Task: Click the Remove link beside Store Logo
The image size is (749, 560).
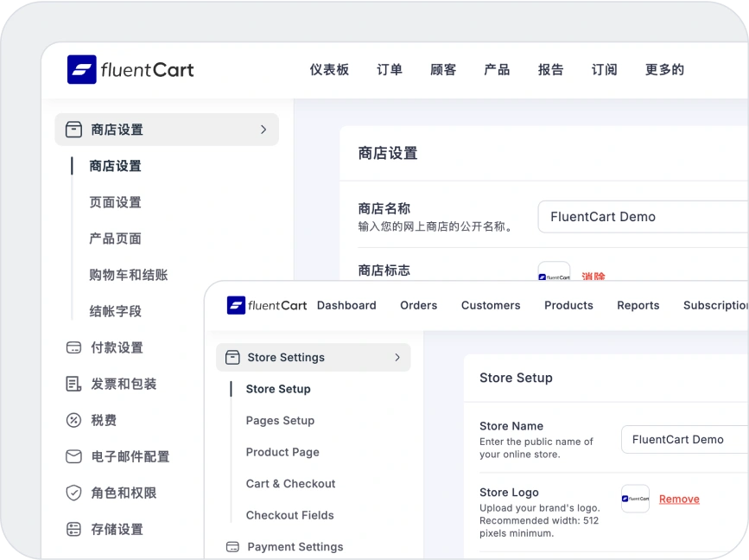Action: coord(679,500)
